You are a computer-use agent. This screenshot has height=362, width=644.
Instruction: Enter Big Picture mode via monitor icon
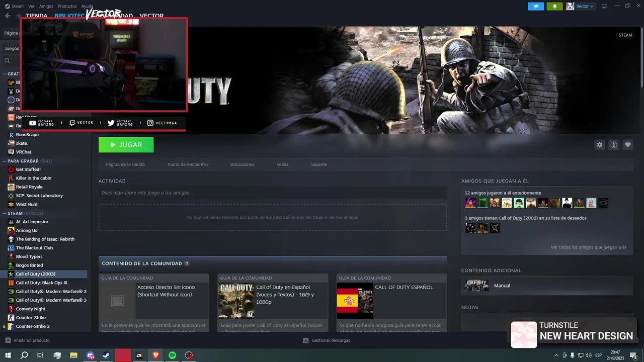(604, 6)
